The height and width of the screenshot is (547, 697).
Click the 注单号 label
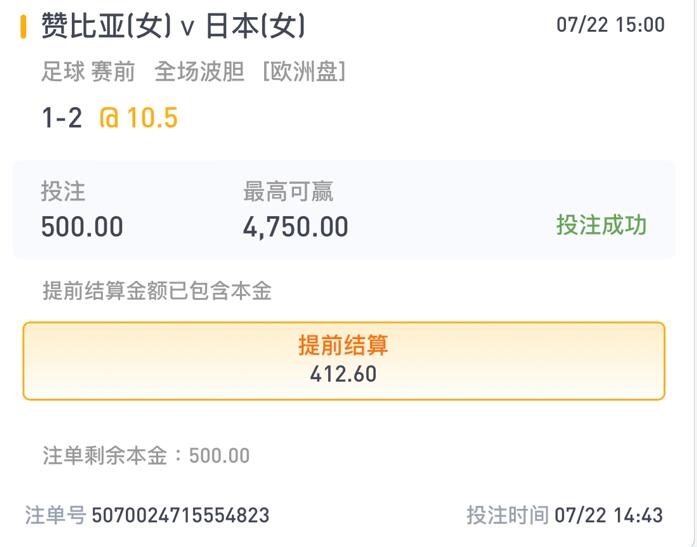click(55, 515)
